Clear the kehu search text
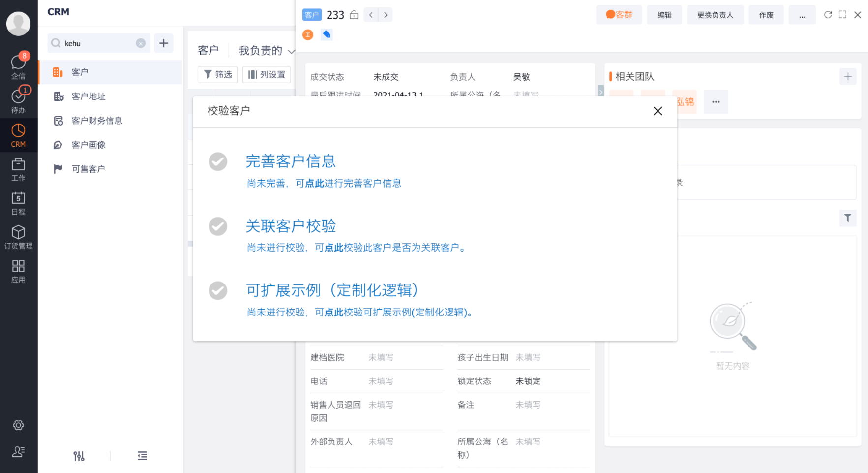Image resolution: width=868 pixels, height=473 pixels. point(141,43)
